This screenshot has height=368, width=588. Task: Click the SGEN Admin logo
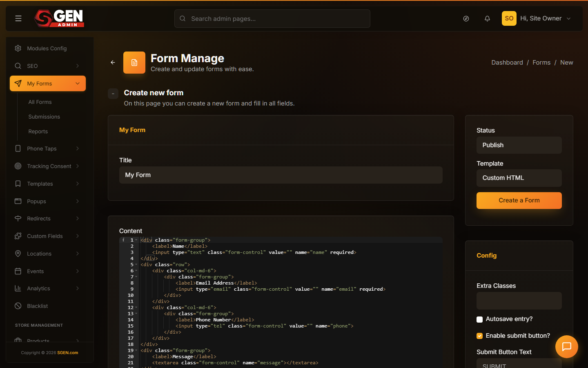point(59,18)
